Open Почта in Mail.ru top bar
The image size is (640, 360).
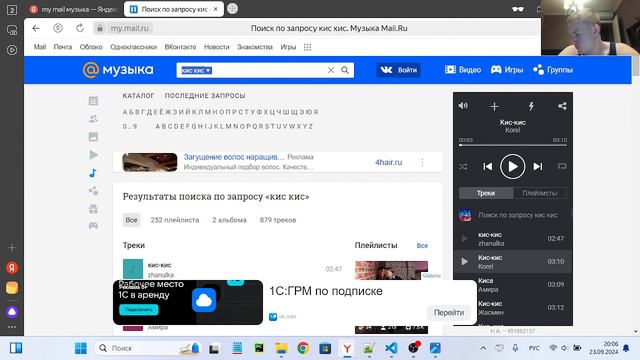coord(63,47)
